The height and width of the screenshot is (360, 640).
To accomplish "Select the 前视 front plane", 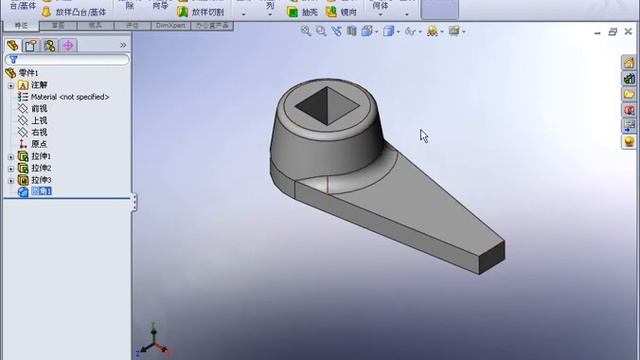I will point(33,109).
